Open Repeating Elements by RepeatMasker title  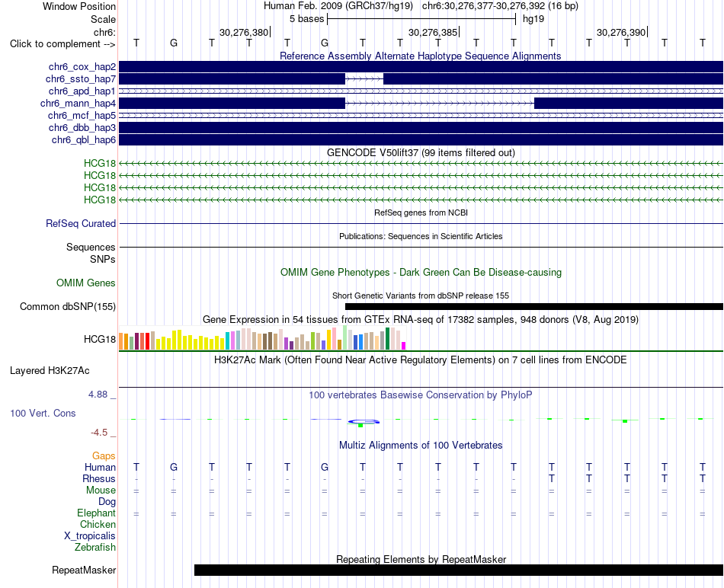click(421, 559)
